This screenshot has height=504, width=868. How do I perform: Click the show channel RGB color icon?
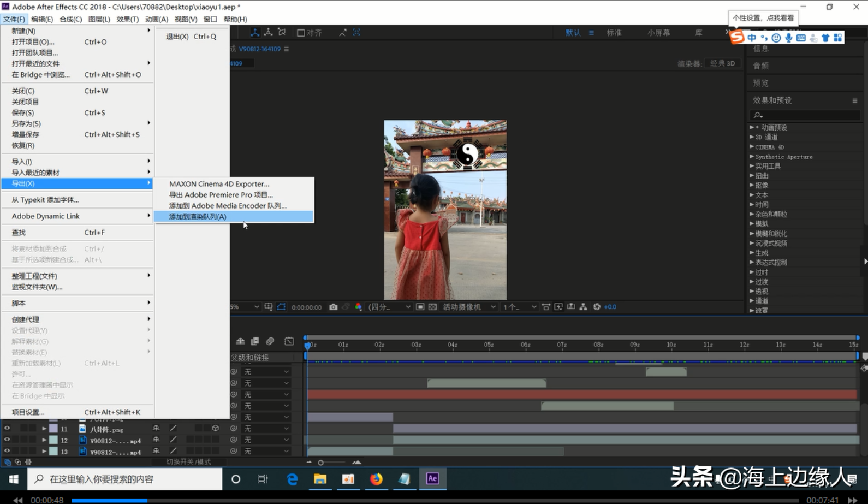(359, 307)
